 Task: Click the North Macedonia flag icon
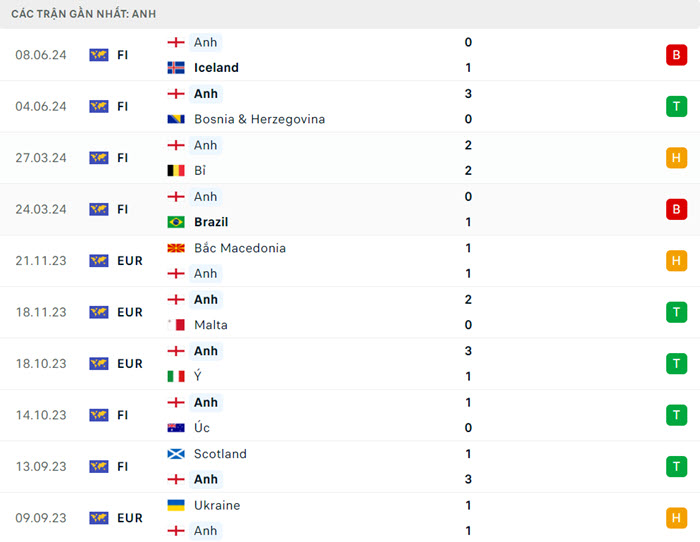176,248
